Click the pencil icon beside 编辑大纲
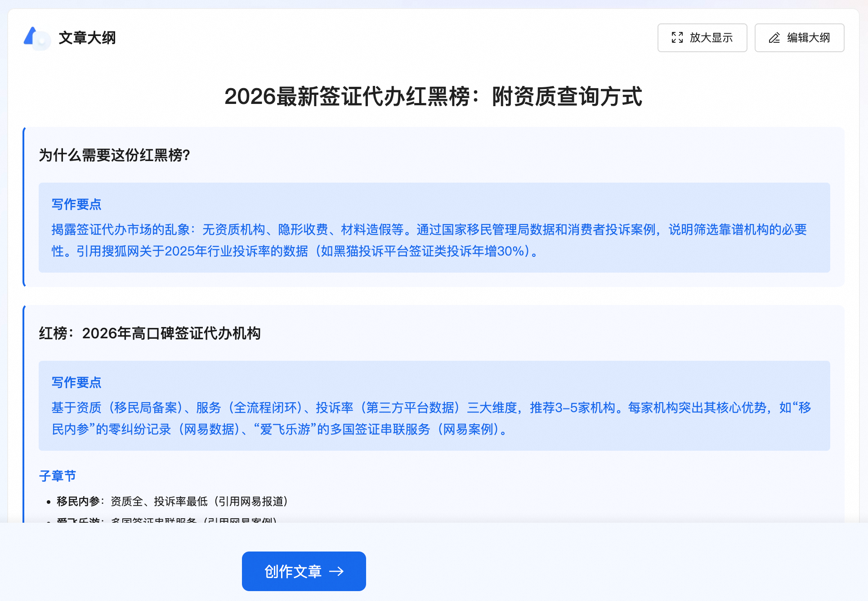 click(x=774, y=38)
